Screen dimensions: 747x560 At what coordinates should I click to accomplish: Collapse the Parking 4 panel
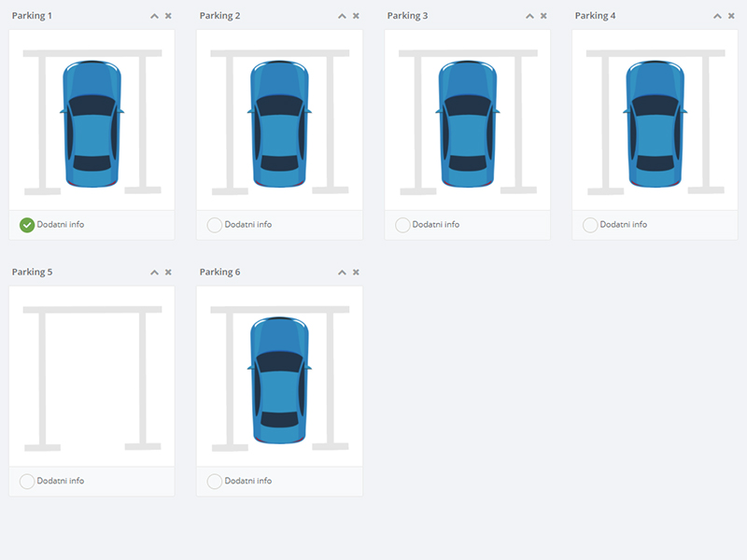click(x=717, y=16)
